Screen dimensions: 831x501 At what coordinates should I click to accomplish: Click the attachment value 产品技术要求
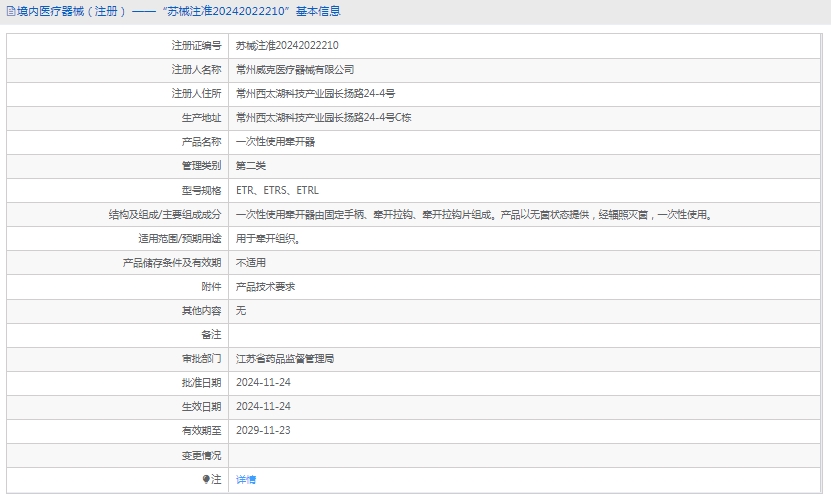tap(265, 287)
